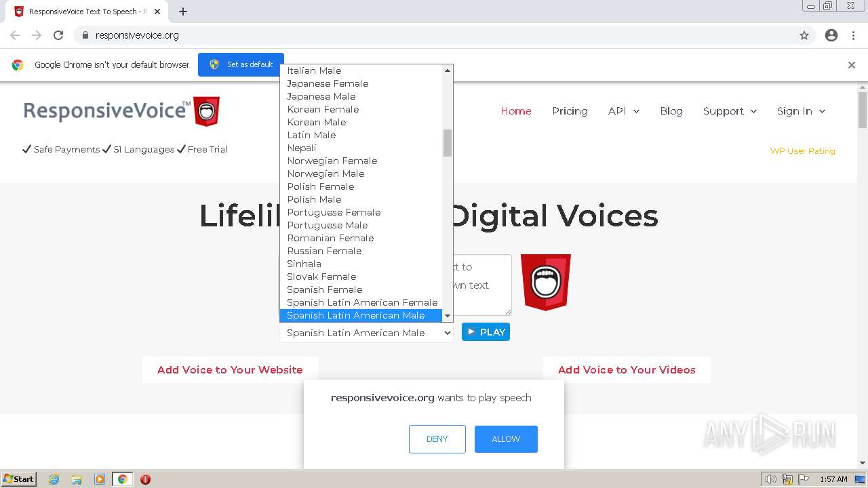Reload the page with refresh icon
The image size is (868, 488).
pyautogui.click(x=58, y=35)
